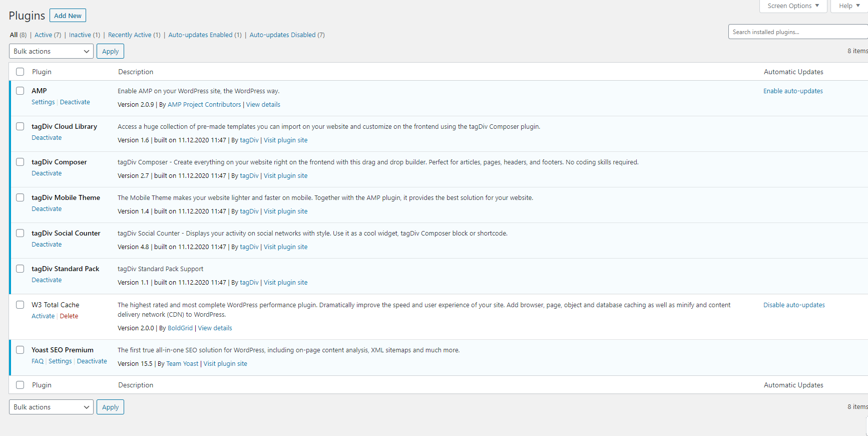Click Apply next to the lower Bulk actions
This screenshot has width=868, height=436.
(110, 407)
